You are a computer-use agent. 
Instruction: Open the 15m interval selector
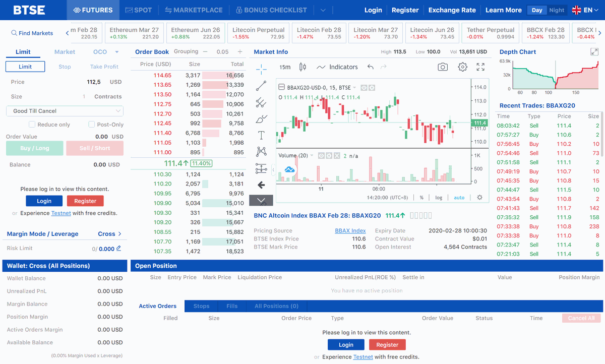[285, 67]
